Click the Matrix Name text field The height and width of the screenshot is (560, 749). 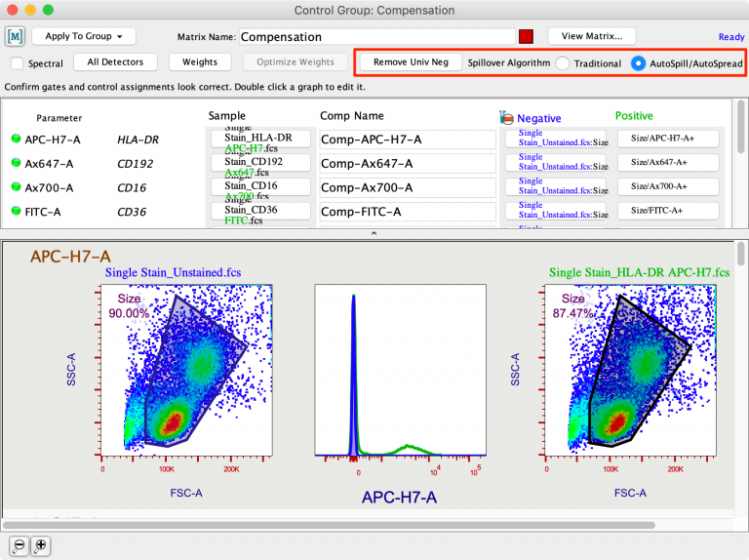[x=374, y=37]
